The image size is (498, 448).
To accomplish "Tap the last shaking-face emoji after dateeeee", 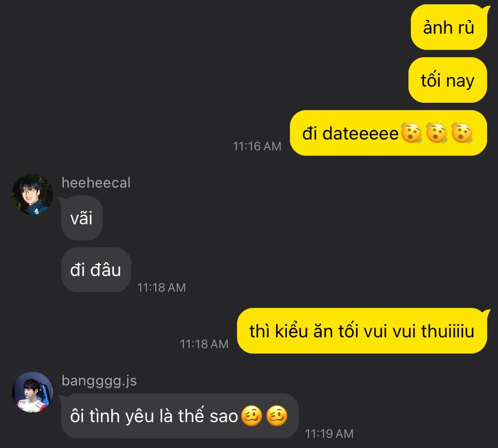I will [x=461, y=133].
